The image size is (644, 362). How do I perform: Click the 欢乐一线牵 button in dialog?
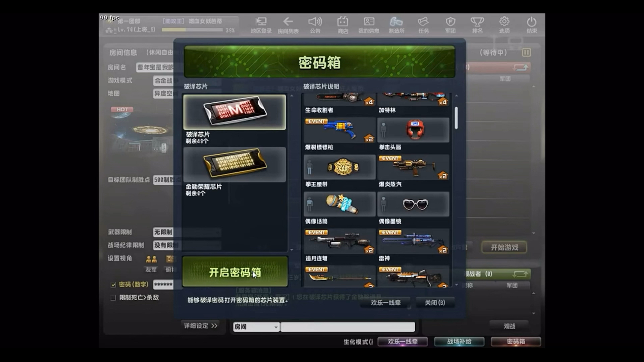click(386, 303)
